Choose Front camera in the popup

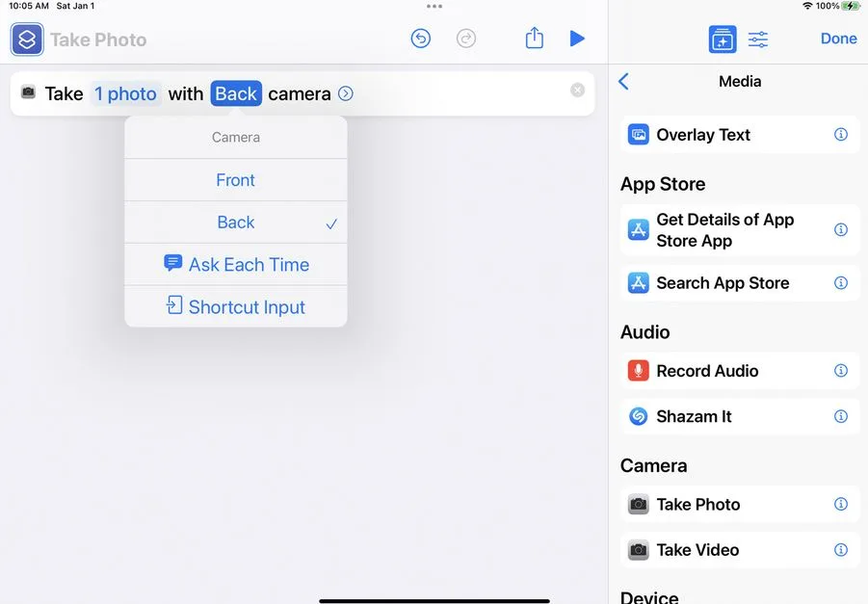(236, 180)
